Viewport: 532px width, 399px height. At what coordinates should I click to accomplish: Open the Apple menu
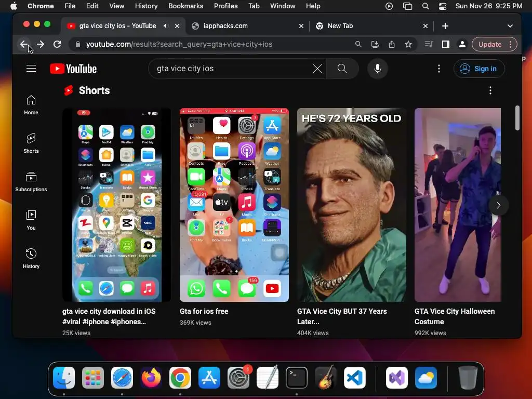(x=13, y=6)
